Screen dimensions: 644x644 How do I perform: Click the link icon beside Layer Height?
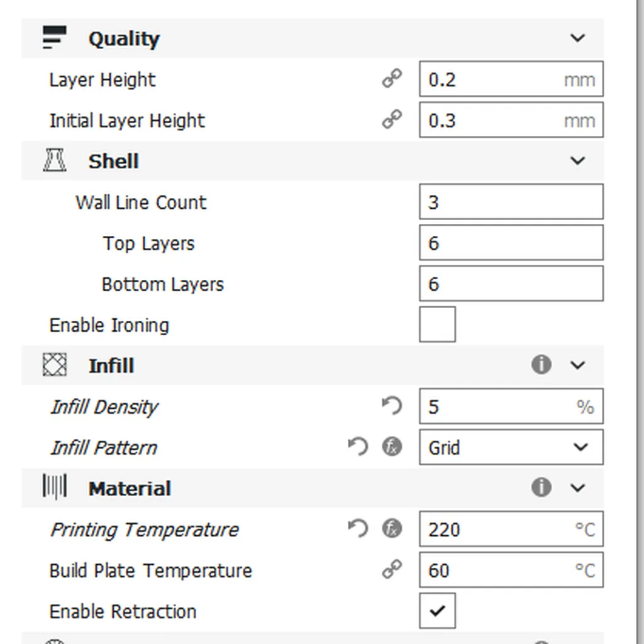pos(392,79)
